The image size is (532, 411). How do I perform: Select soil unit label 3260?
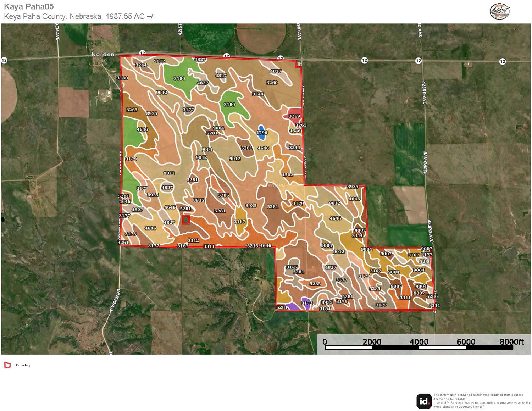point(272,83)
